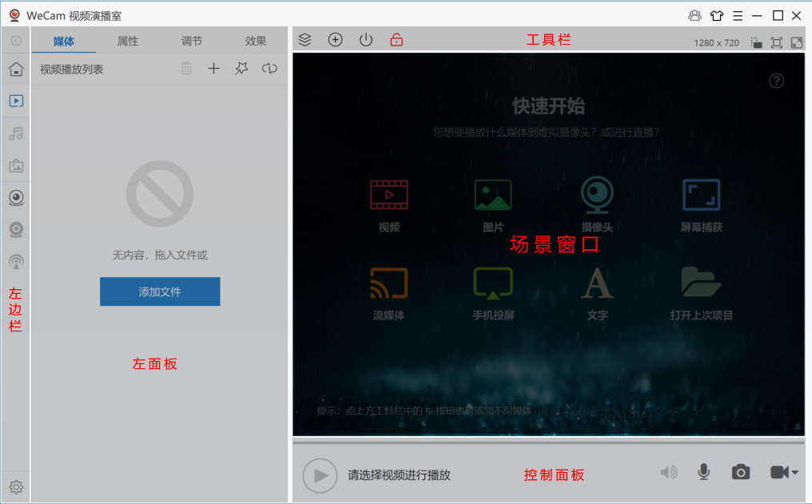
Task: Toggle the power button in toolbar
Action: pyautogui.click(x=366, y=40)
